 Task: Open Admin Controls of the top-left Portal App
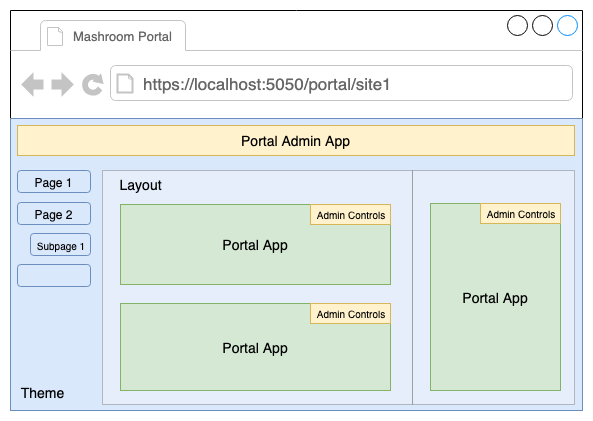351,215
